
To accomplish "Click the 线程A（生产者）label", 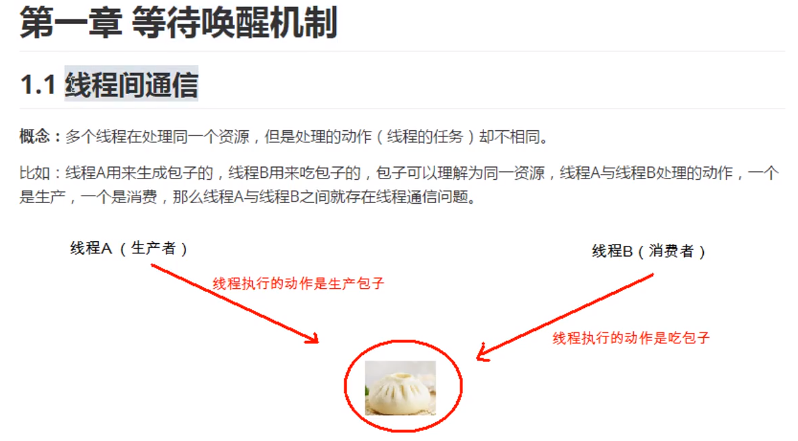I will click(129, 248).
